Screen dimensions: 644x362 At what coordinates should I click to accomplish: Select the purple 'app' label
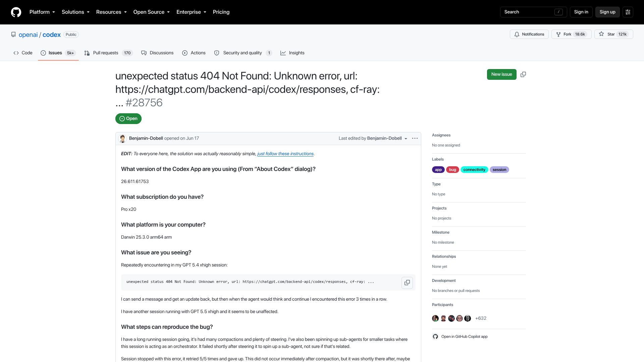tap(438, 170)
